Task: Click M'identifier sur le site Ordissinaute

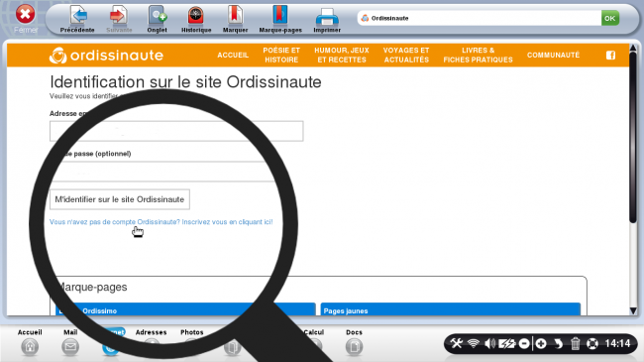Action: [x=120, y=199]
